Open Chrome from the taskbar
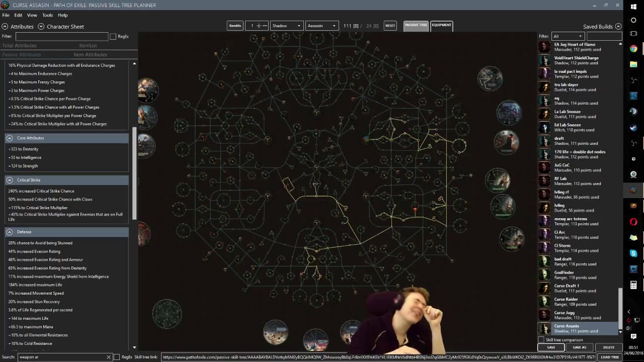Viewport: 644px width, 362px height. (633, 49)
